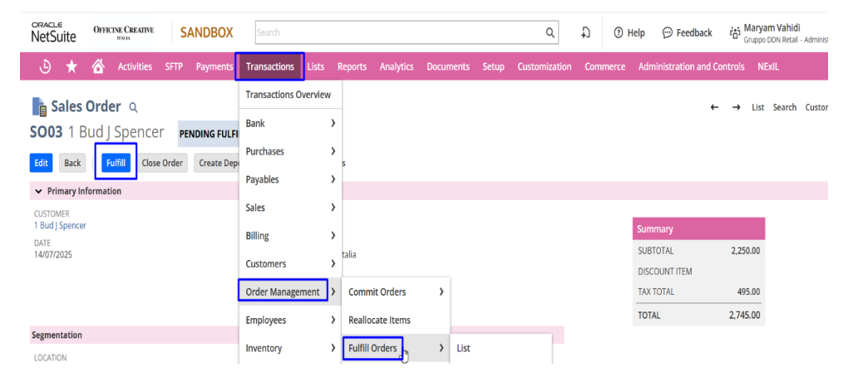Expand the Purchases submenu

[333, 151]
